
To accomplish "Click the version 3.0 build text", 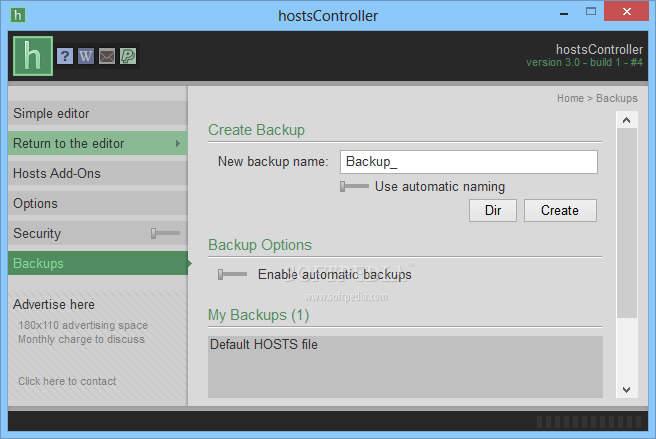I will click(584, 62).
